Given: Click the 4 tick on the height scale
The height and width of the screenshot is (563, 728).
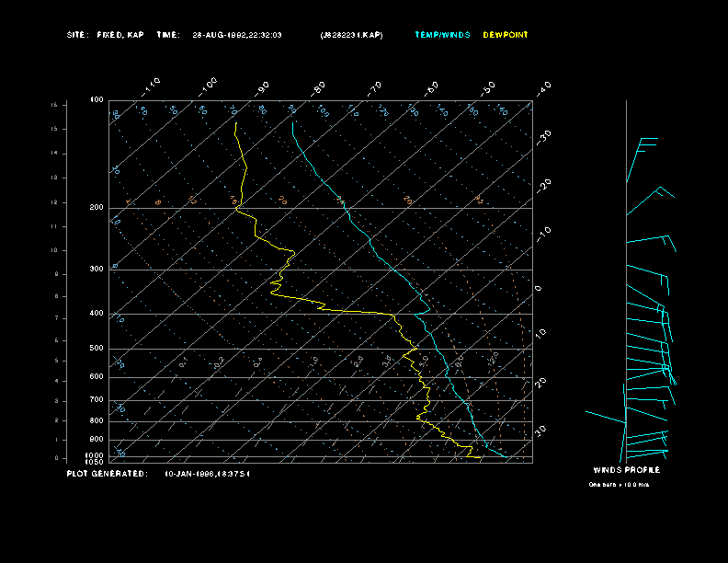Looking at the screenshot, I should (57, 381).
